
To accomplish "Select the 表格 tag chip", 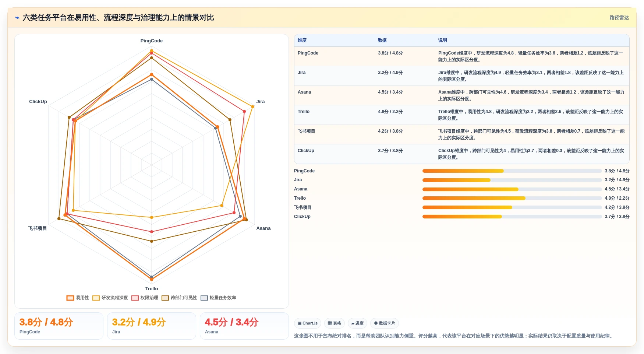I will point(335,323).
